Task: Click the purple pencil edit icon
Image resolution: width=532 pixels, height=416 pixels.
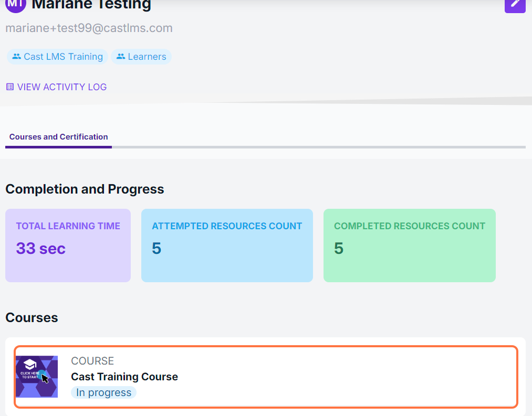Action: 515,4
